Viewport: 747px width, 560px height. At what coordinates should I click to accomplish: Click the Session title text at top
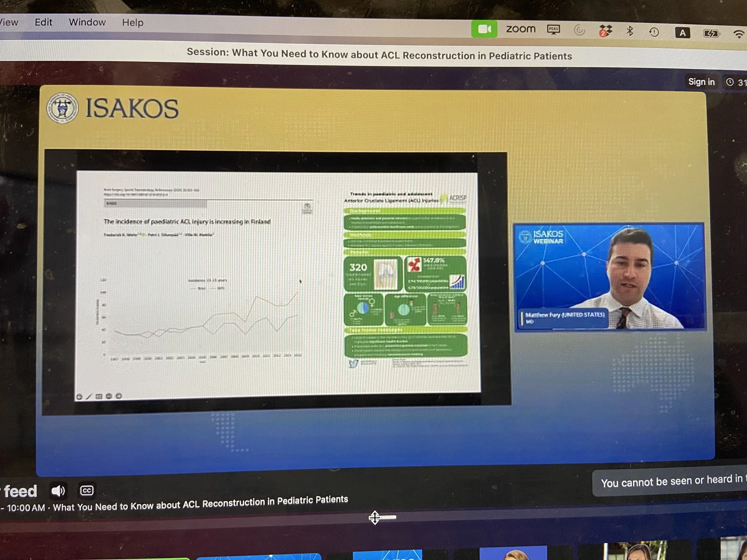tap(379, 54)
